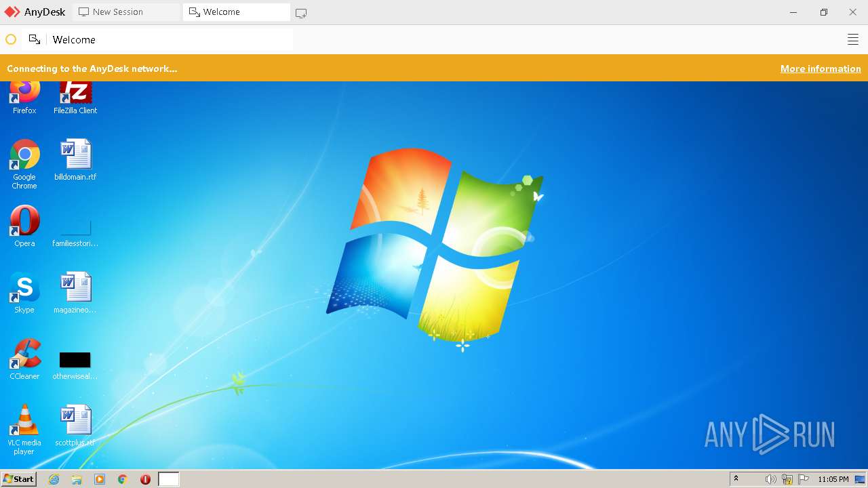The width and height of the screenshot is (868, 488).
Task: Restore down the AnyDesk window
Action: [x=824, y=12]
